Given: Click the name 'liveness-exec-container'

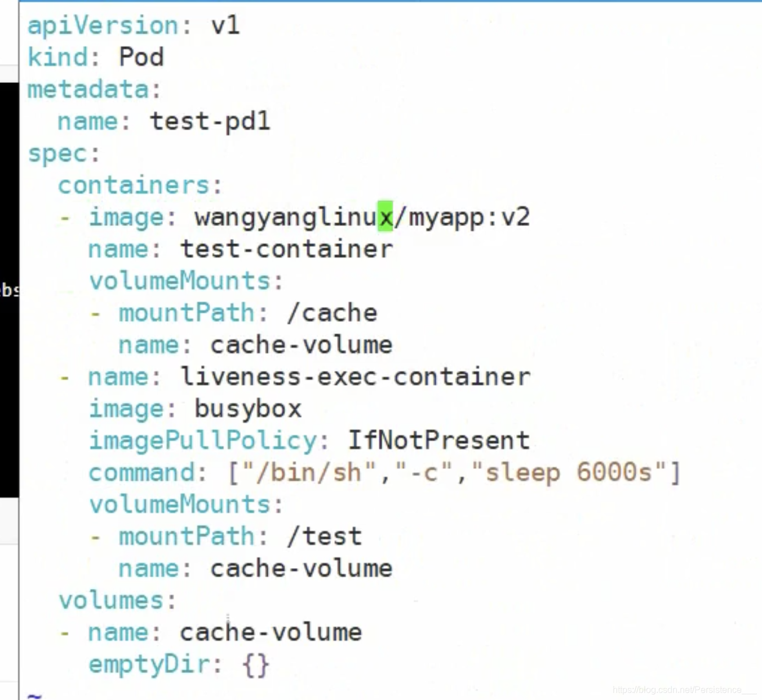Looking at the screenshot, I should [x=355, y=376].
